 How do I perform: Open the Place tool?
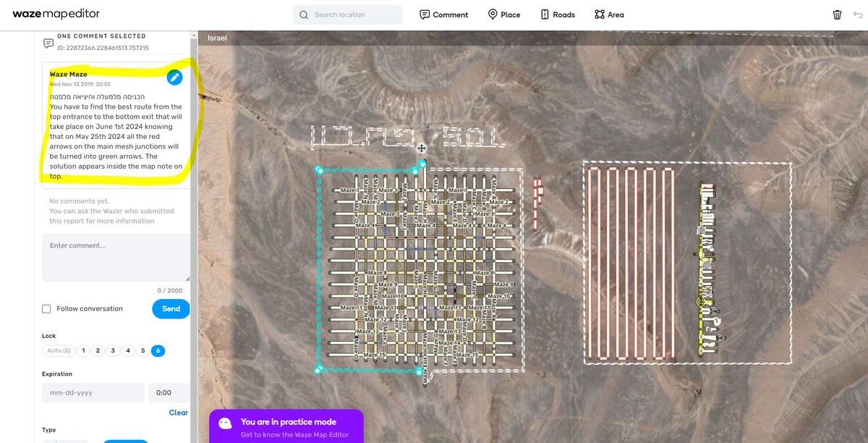click(x=504, y=14)
